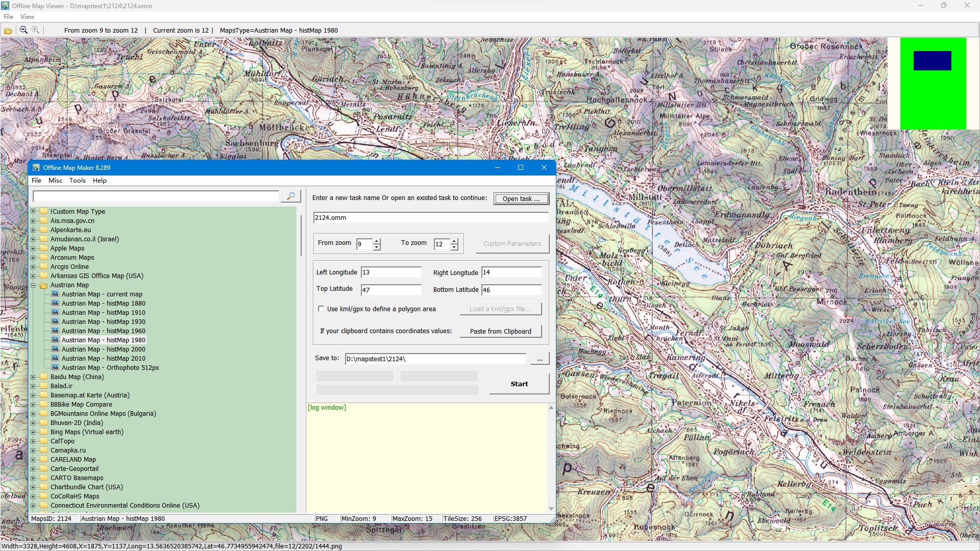Screen dimensions: 980x551
Task: Open File menu in Offline Map Maker
Action: (x=36, y=181)
